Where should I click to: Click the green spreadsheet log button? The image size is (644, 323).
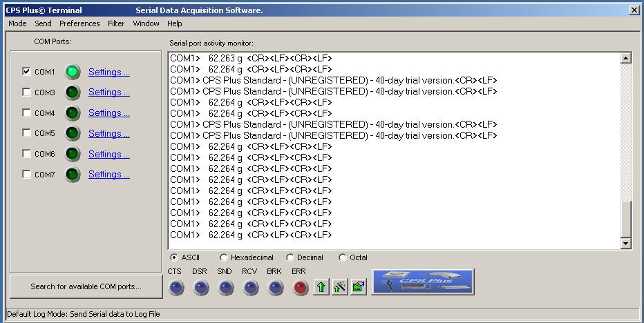tap(359, 286)
